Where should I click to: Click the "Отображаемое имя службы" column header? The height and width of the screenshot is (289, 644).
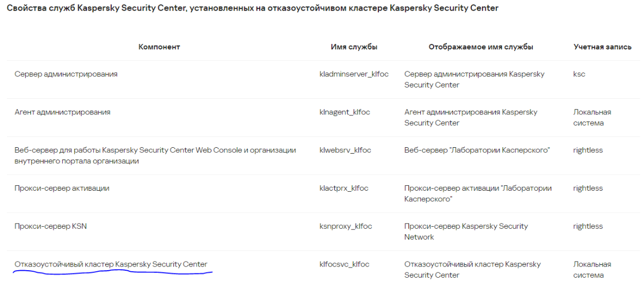pos(480,47)
